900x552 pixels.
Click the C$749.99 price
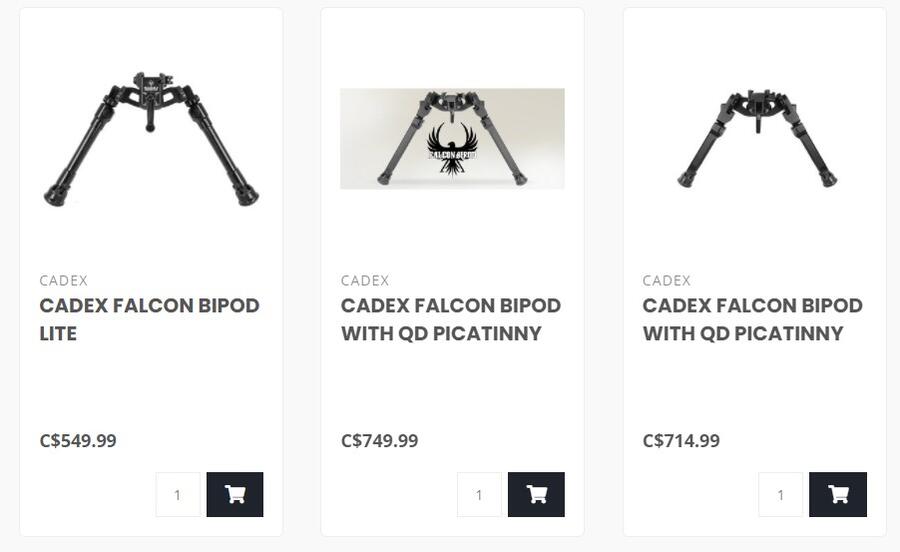(379, 440)
